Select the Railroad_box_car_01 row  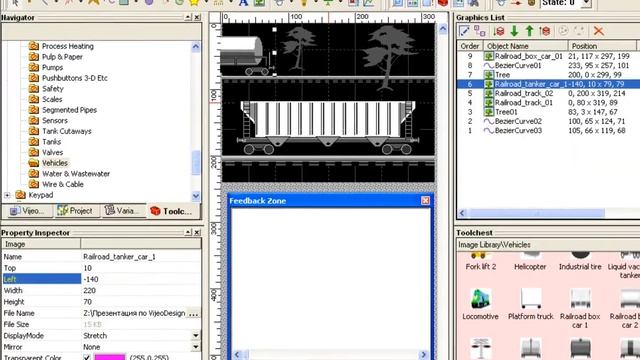point(547,56)
